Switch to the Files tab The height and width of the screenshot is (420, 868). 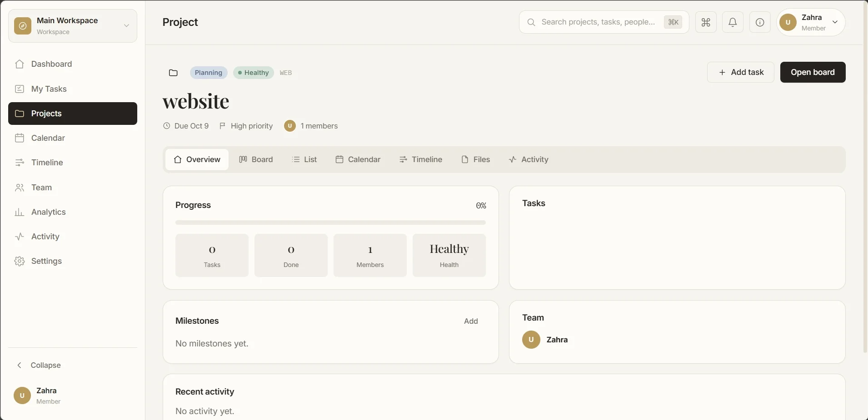pyautogui.click(x=476, y=159)
